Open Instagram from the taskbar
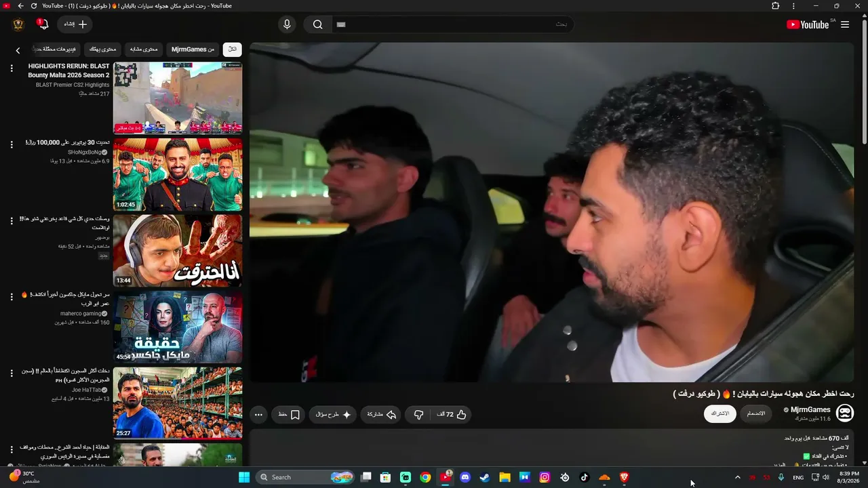This screenshot has height=488, width=868. click(x=545, y=477)
